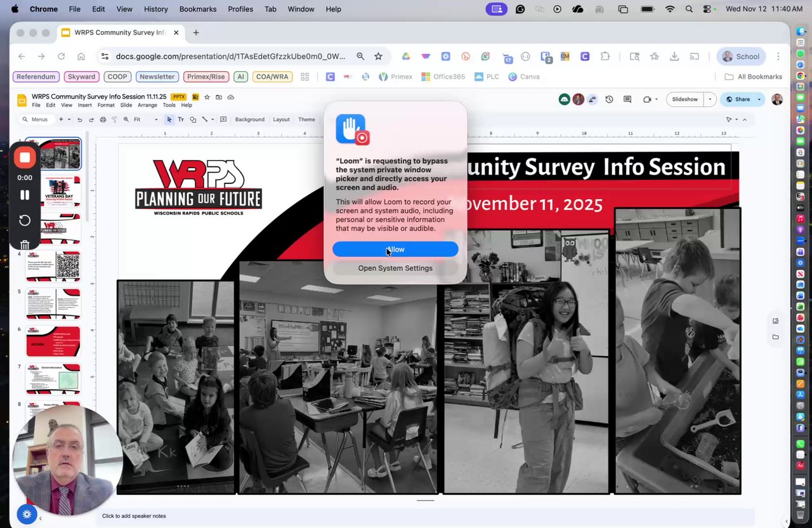Open the Slide menu in Slides
The width and height of the screenshot is (812, 528).
[x=126, y=105]
